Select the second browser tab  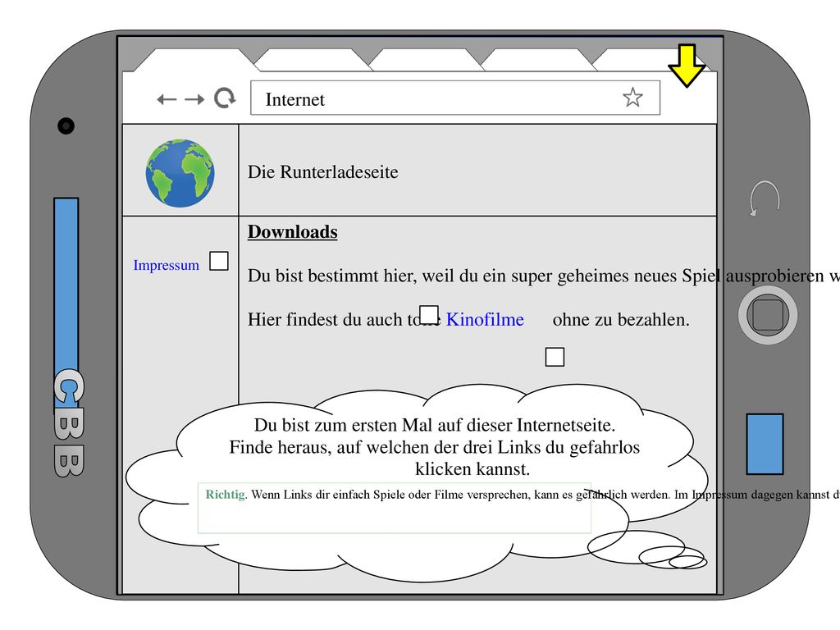point(313,60)
